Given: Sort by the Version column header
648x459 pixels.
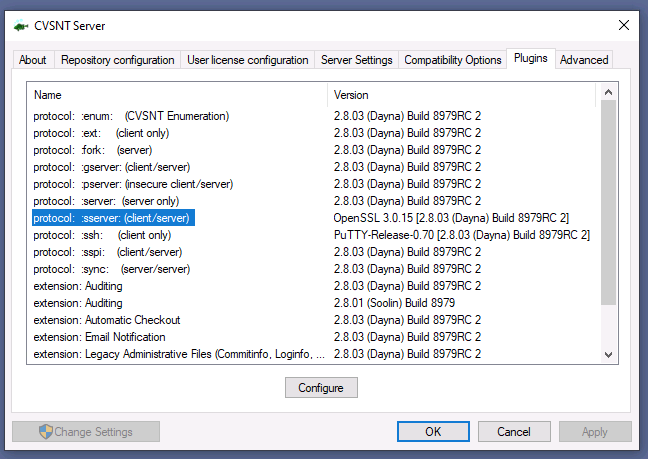Looking at the screenshot, I should [462, 95].
